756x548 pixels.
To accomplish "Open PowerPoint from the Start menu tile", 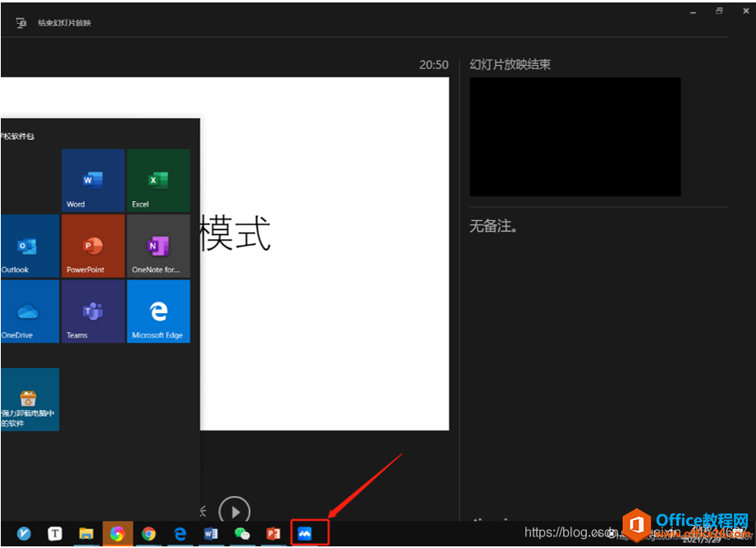I will 92,245.
